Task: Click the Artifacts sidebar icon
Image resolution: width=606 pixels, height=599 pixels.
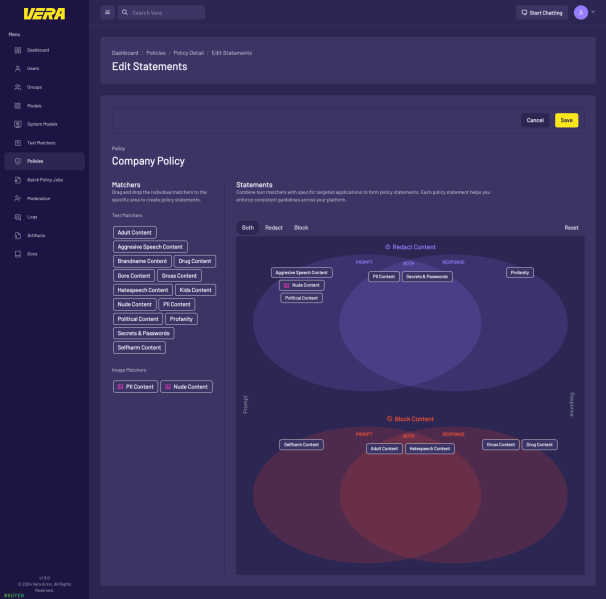Action: [18, 235]
